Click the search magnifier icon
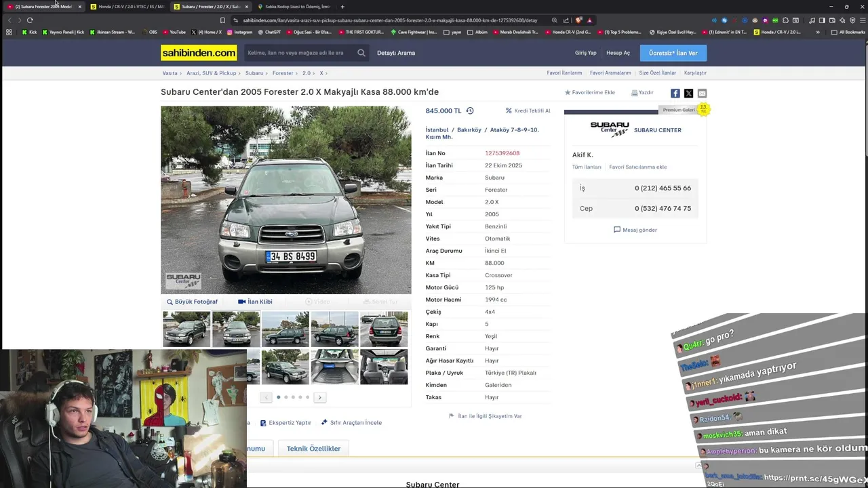Image resolution: width=868 pixels, height=488 pixels. [x=361, y=53]
